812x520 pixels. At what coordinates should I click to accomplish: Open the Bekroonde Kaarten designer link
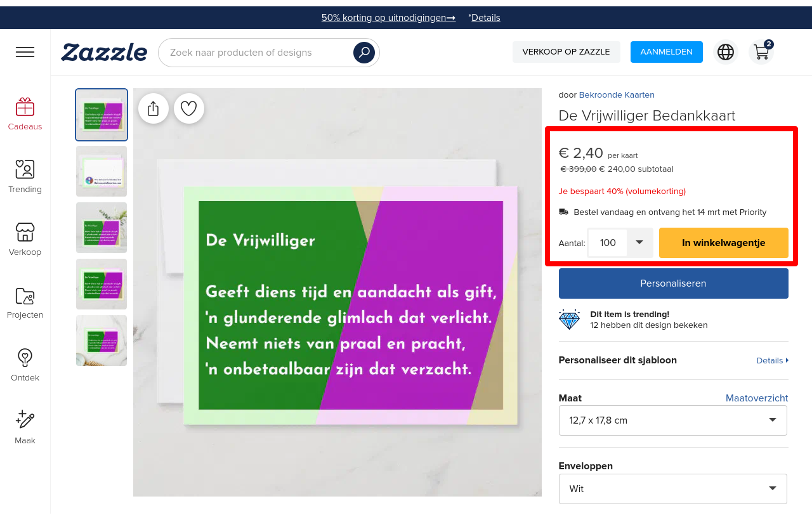coord(616,95)
